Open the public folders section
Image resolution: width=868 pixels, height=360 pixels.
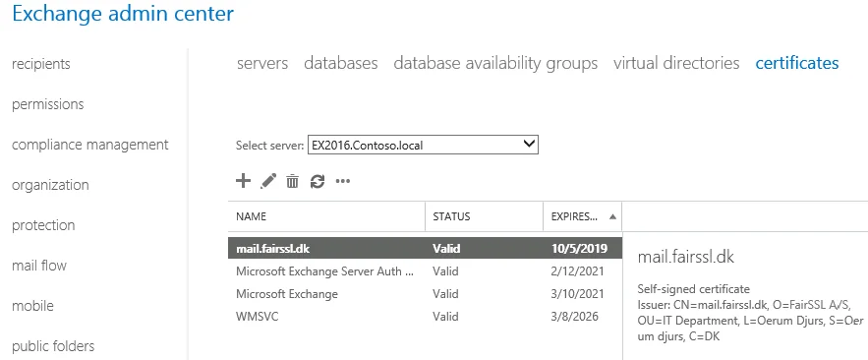pos(53,346)
